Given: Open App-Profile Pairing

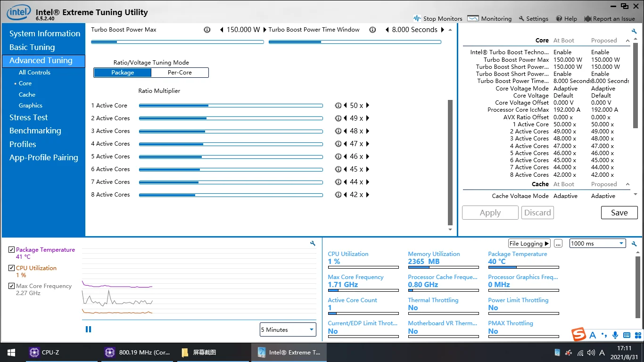Looking at the screenshot, I should click(44, 157).
